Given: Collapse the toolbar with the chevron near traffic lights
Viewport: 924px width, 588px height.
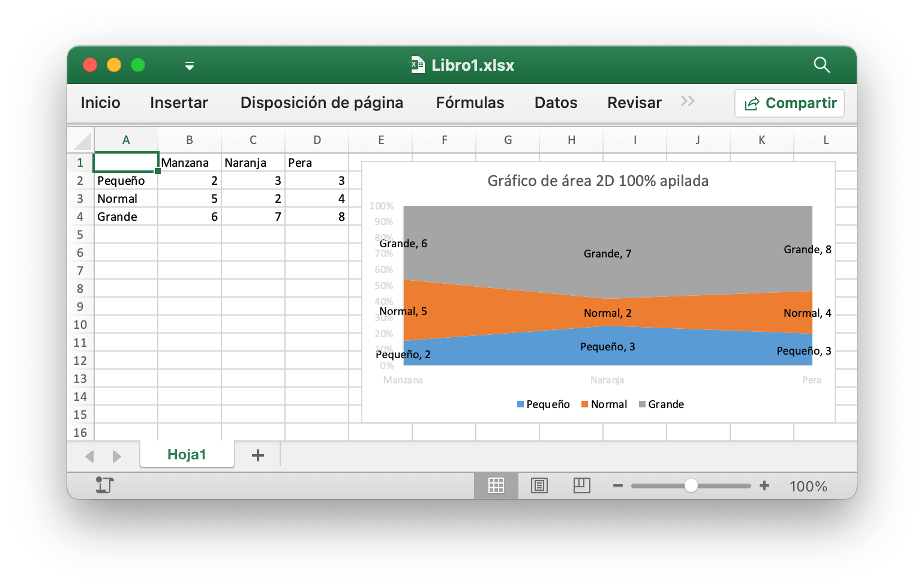Looking at the screenshot, I should (x=190, y=65).
